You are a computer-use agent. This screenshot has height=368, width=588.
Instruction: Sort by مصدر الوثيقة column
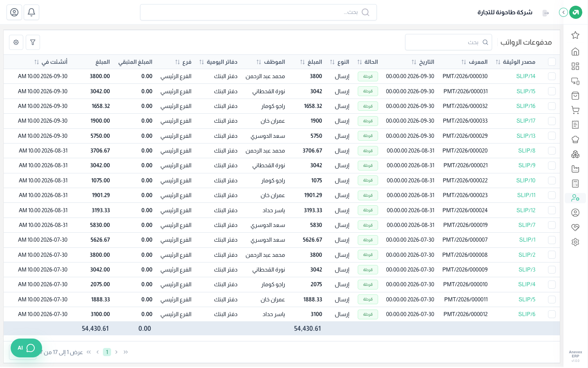point(498,62)
